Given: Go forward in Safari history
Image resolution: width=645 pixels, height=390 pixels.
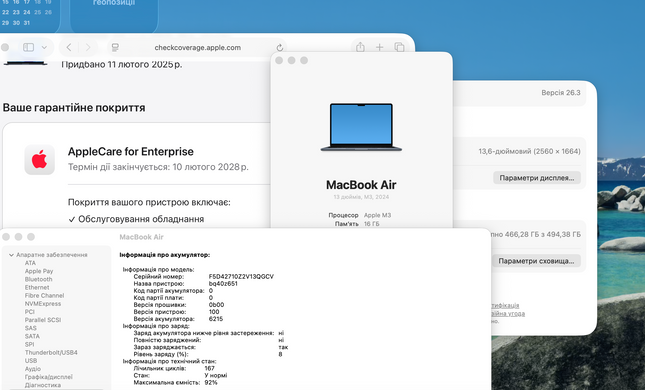Looking at the screenshot, I should coord(88,47).
